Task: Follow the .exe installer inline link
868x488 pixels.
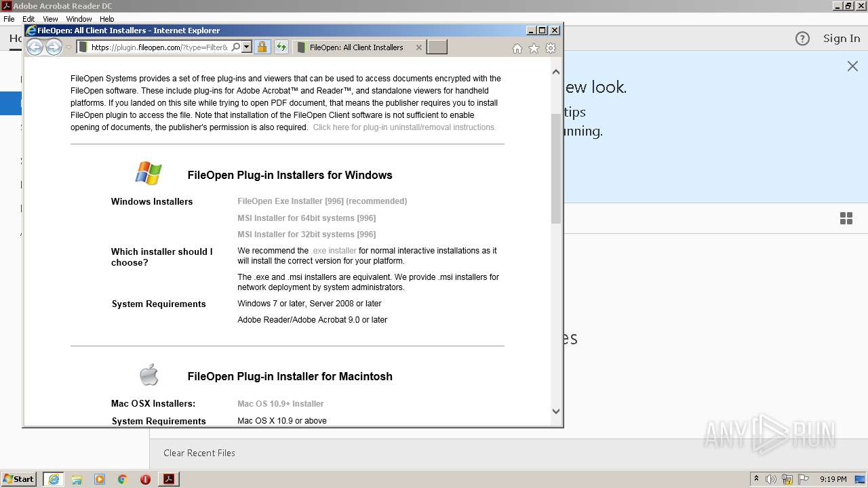Action: (334, 251)
